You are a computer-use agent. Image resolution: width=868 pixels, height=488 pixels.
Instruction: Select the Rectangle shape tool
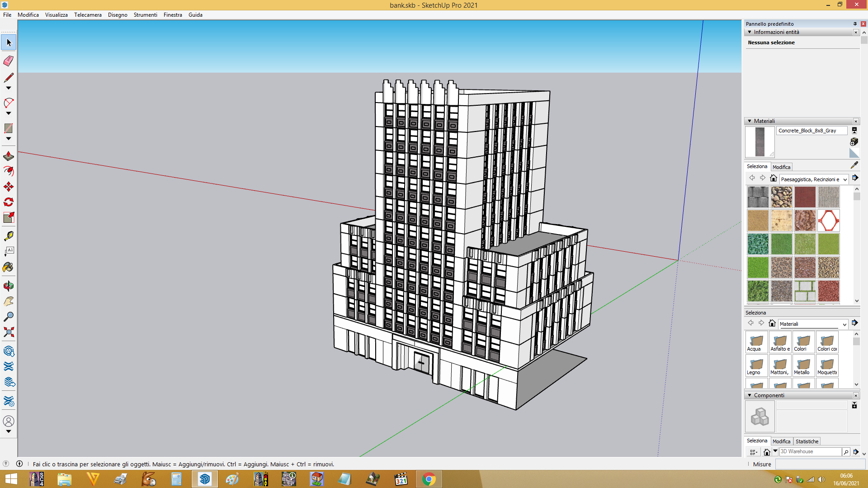[x=9, y=128]
